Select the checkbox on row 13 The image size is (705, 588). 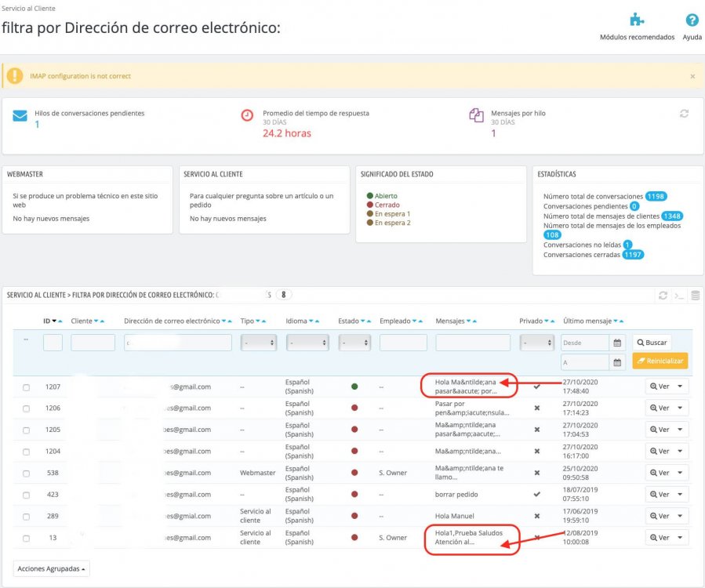[26, 537]
